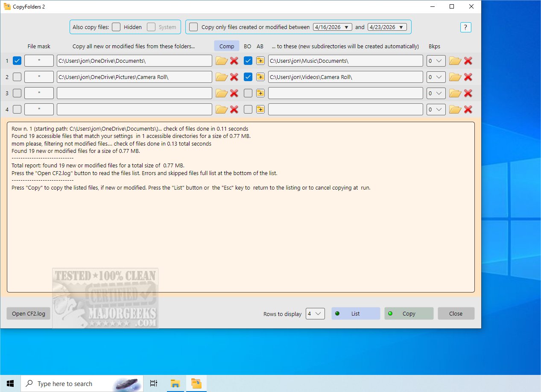Start copying with the Copy button
Viewport: 541px width, 392px height.
[409, 313]
